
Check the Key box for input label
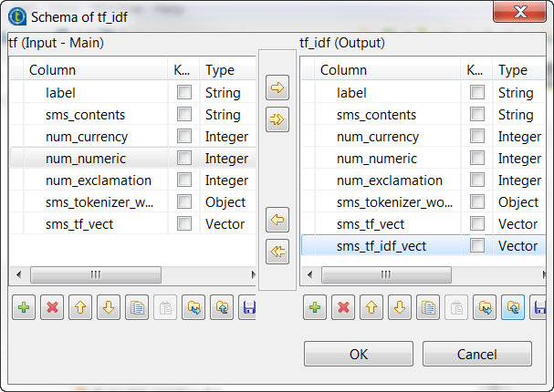[x=184, y=92]
